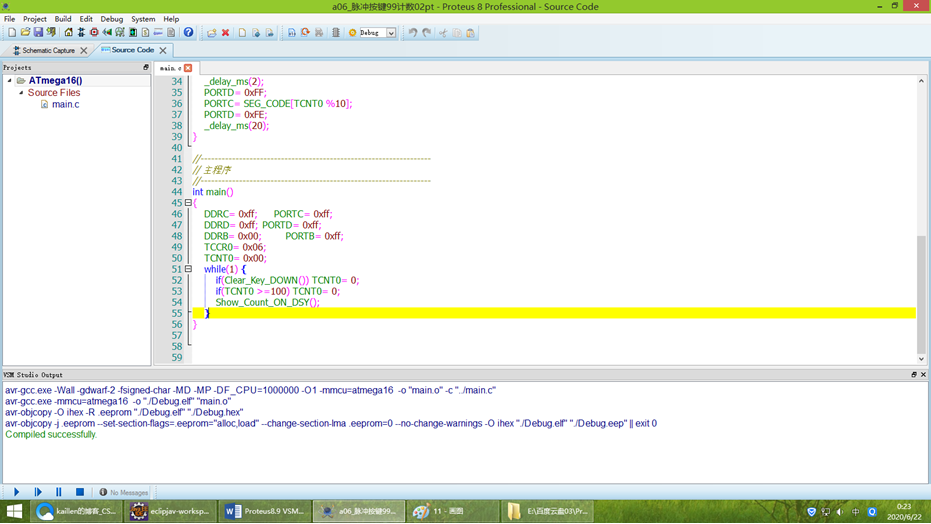The image size is (931, 524).
Task: Open Schematic Capture toolbar icon
Action: tap(81, 33)
